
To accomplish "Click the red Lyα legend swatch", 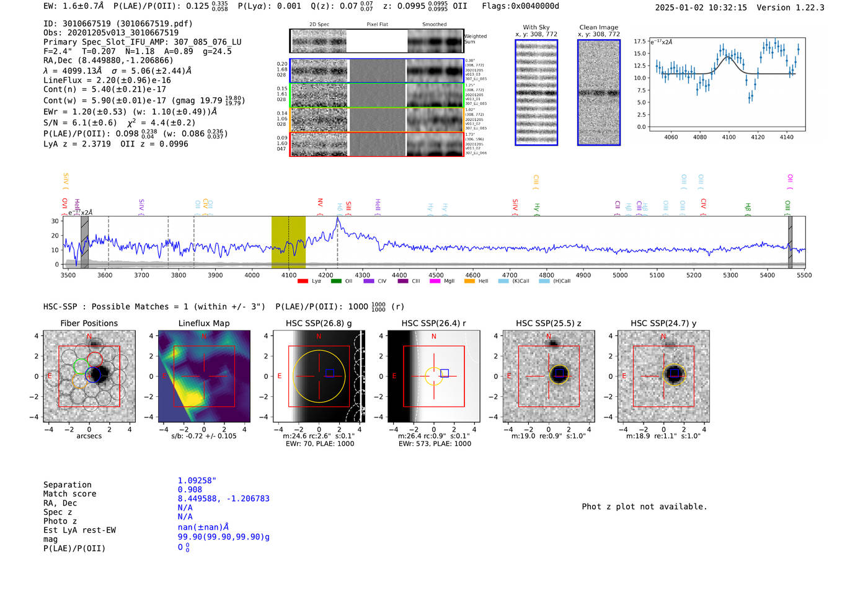I will 303,281.
